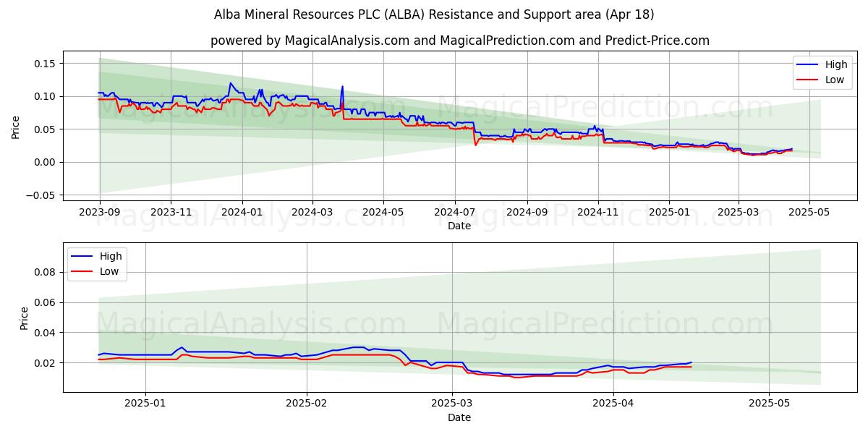Click the 0.10 y-axis tick label
This screenshot has width=868, height=434.
(x=46, y=96)
